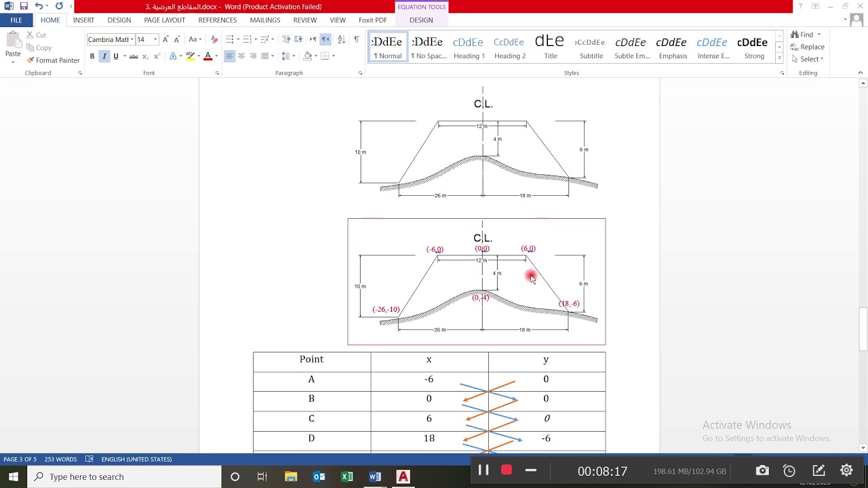868x488 pixels.
Task: Click the Borders icon
Action: (x=325, y=56)
